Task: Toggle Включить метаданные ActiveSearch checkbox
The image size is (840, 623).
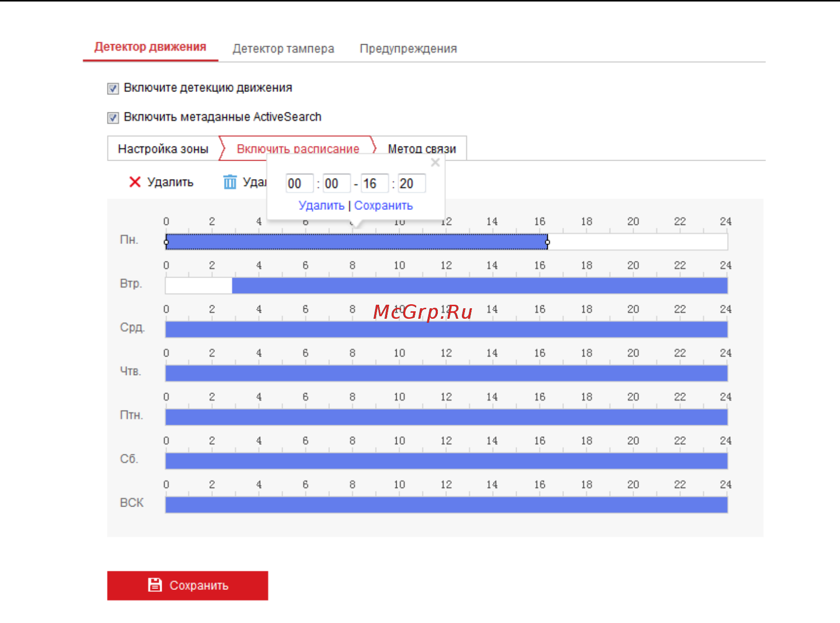Action: 113,117
